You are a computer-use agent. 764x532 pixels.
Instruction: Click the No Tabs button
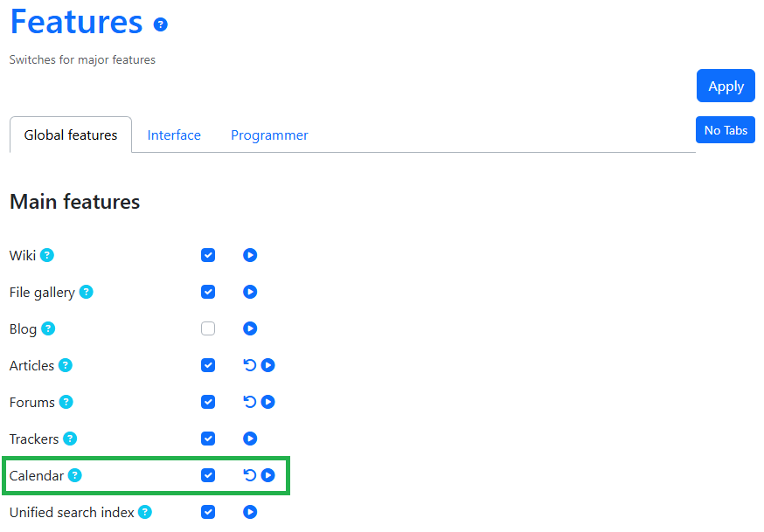726,130
